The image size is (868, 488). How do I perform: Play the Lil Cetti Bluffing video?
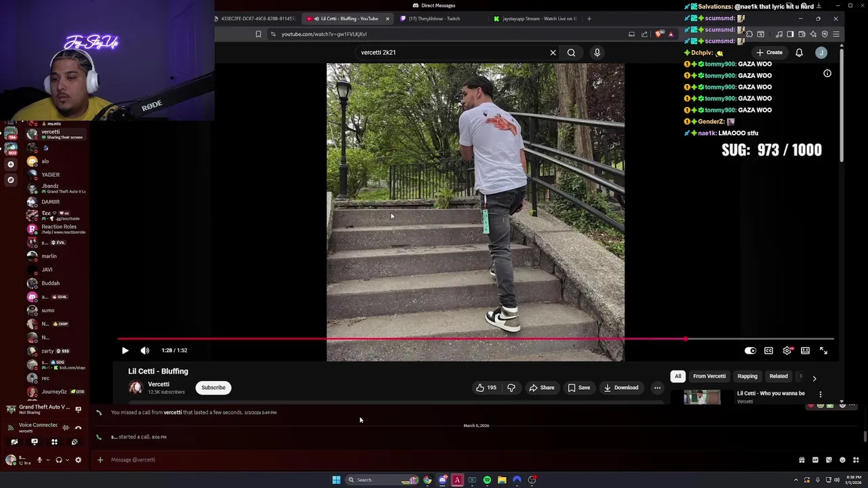pyautogui.click(x=125, y=350)
